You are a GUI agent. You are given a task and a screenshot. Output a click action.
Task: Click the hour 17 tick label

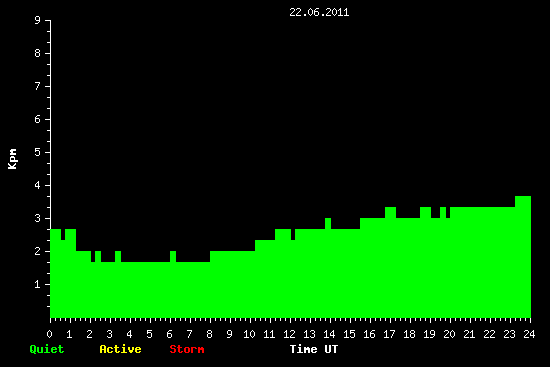point(389,334)
